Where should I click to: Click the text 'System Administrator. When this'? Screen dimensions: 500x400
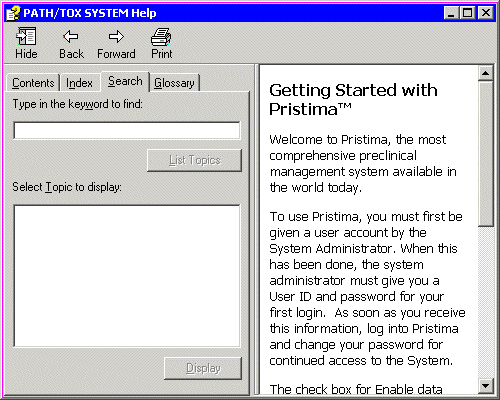click(363, 249)
